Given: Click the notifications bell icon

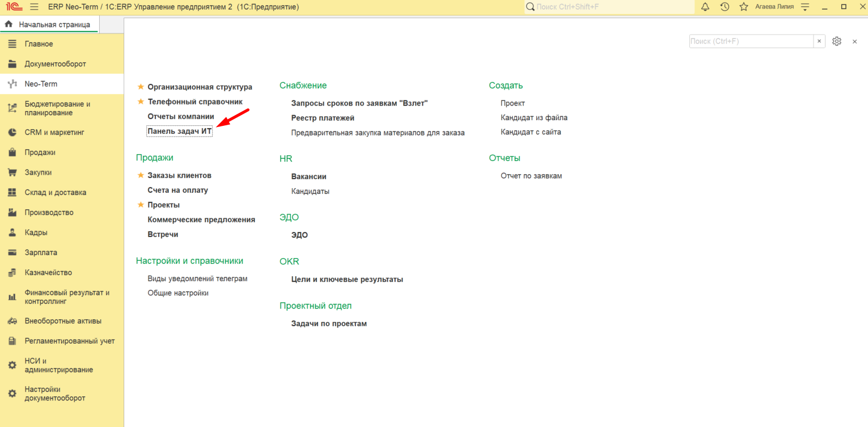Looking at the screenshot, I should tap(705, 7).
